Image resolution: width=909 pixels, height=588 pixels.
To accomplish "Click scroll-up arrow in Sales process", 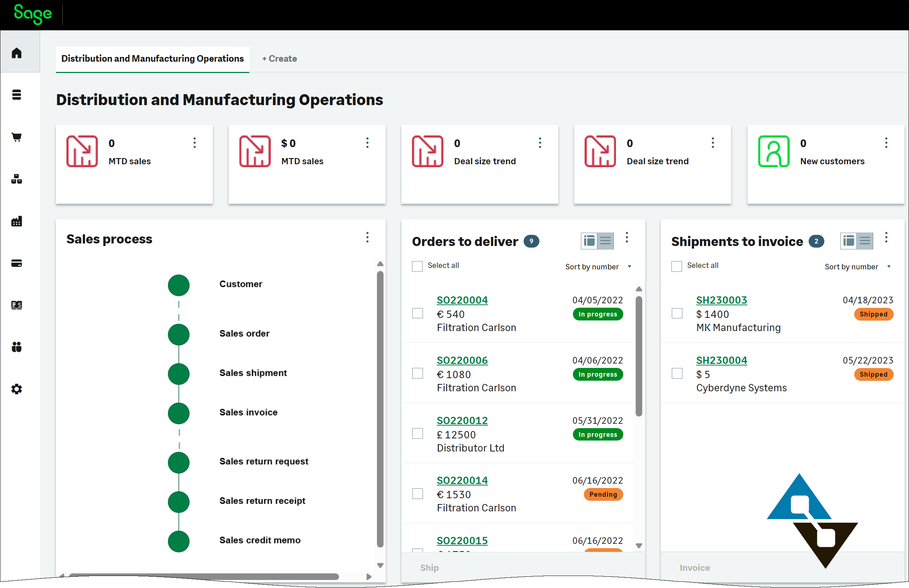I will click(380, 264).
